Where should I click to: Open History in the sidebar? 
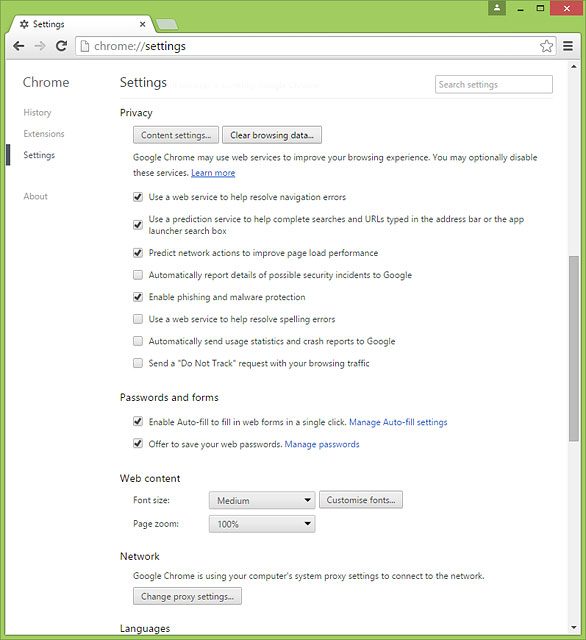[x=37, y=113]
